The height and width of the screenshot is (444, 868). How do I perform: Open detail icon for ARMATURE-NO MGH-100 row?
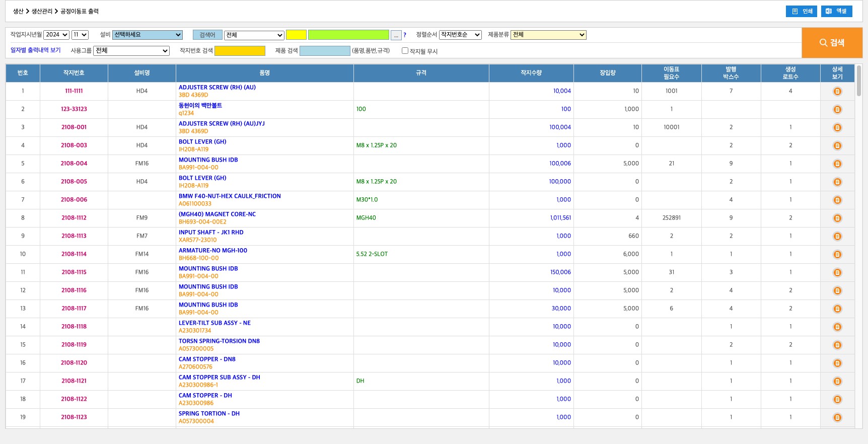[837, 254]
